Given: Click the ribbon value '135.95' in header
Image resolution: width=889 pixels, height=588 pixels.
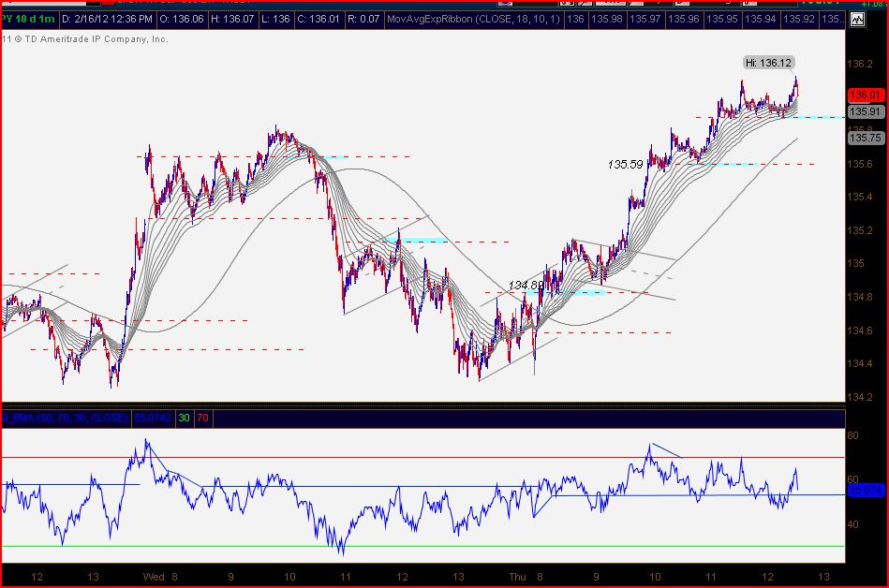Looking at the screenshot, I should click(722, 20).
